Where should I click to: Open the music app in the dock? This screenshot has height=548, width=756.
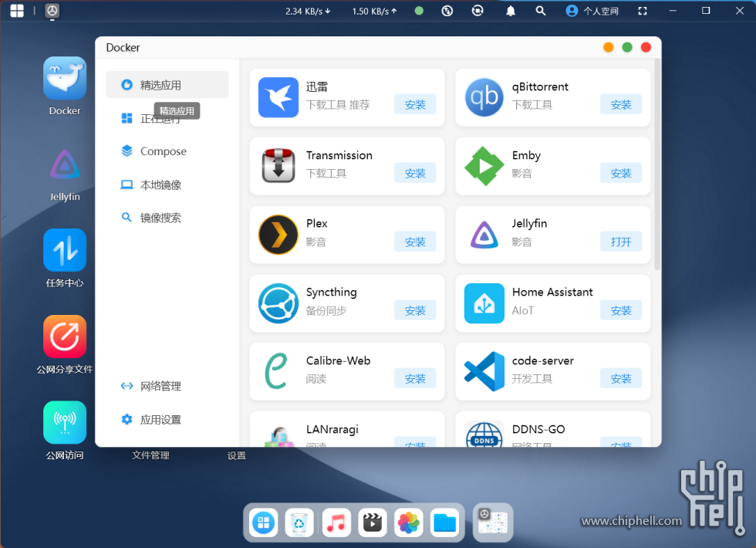(x=336, y=523)
